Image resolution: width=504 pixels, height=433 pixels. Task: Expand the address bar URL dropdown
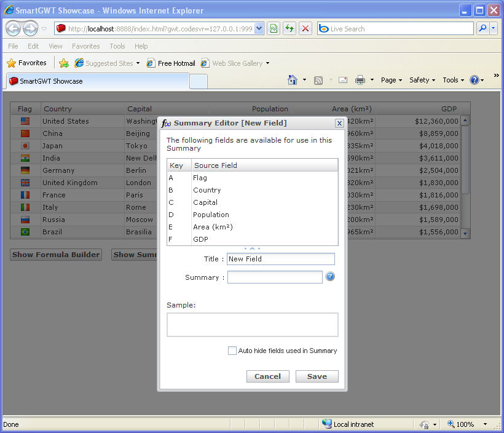coord(259,29)
